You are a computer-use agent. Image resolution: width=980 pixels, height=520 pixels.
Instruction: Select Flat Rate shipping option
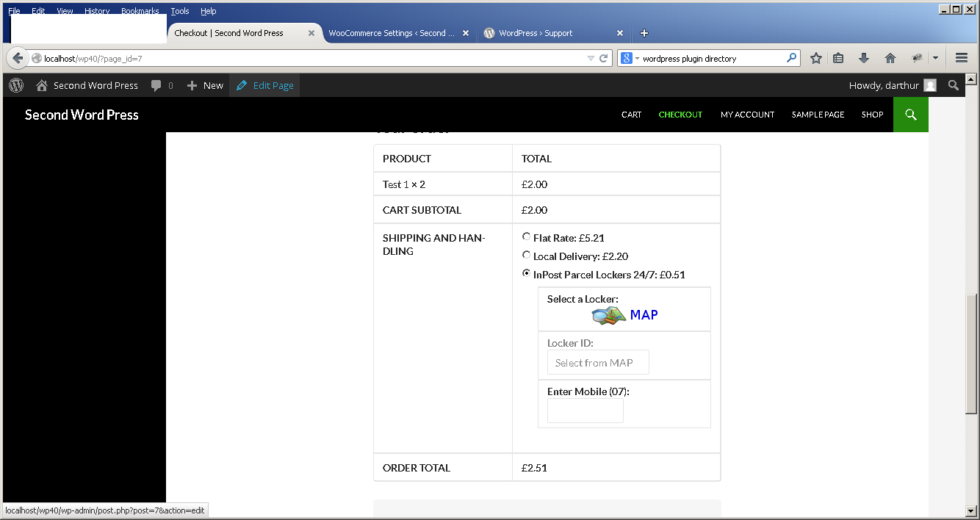coord(526,236)
